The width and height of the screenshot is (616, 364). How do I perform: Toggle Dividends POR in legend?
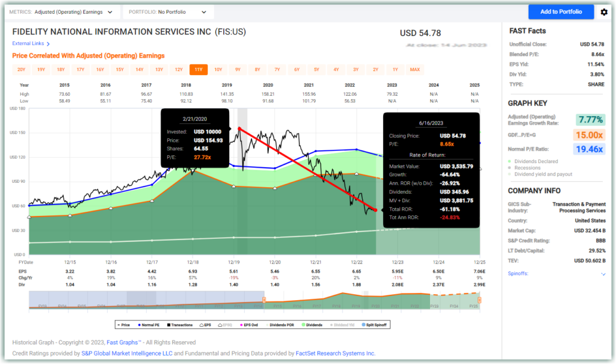(x=280, y=325)
